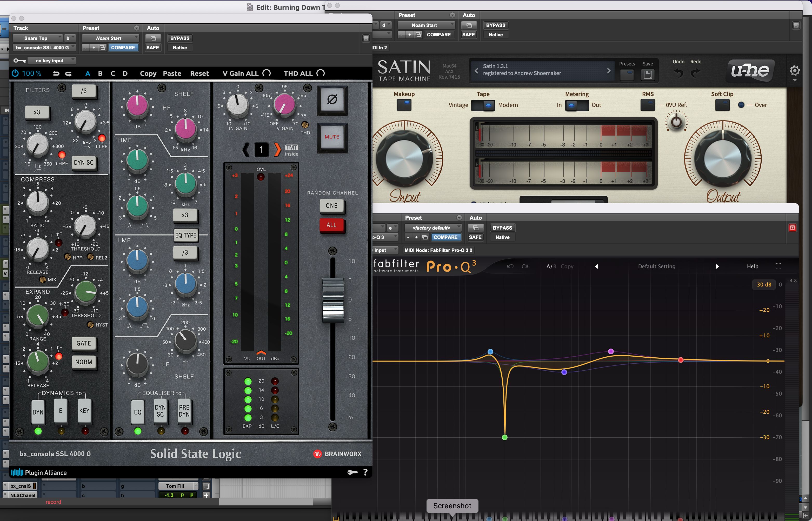
Task: Click Paste in bx_console toolbar
Action: (x=172, y=74)
